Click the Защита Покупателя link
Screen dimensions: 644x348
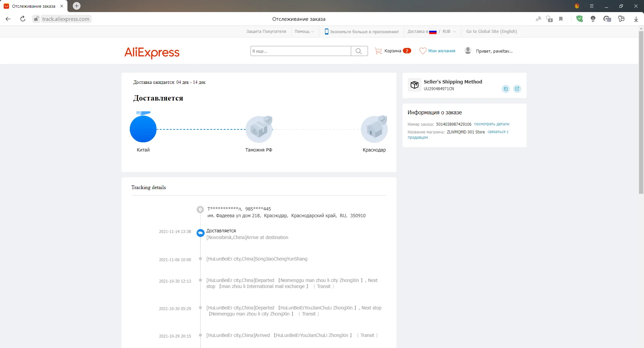coord(266,32)
